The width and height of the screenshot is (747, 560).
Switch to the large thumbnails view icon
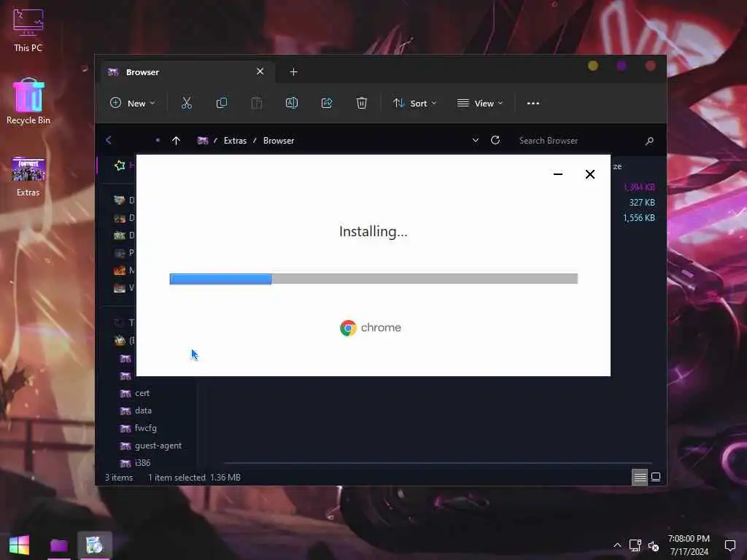click(656, 477)
